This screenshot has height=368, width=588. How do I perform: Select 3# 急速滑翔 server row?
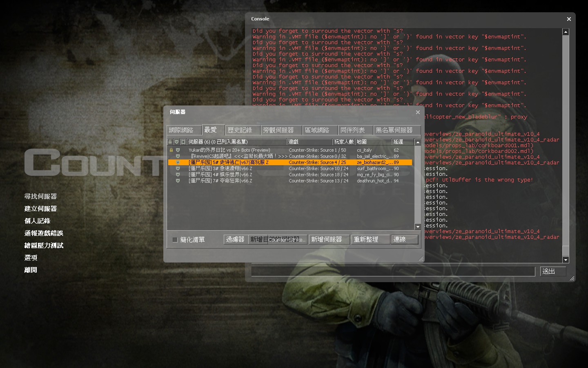pos(290,168)
